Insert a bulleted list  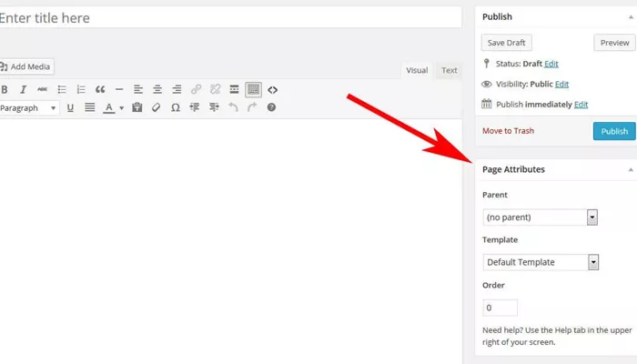point(62,89)
